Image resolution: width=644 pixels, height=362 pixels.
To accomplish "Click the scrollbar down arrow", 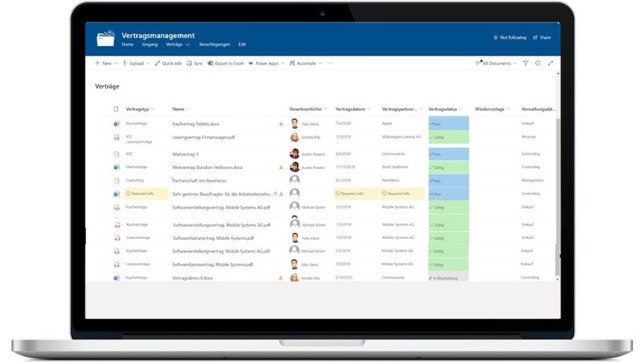I will pos(557,279).
